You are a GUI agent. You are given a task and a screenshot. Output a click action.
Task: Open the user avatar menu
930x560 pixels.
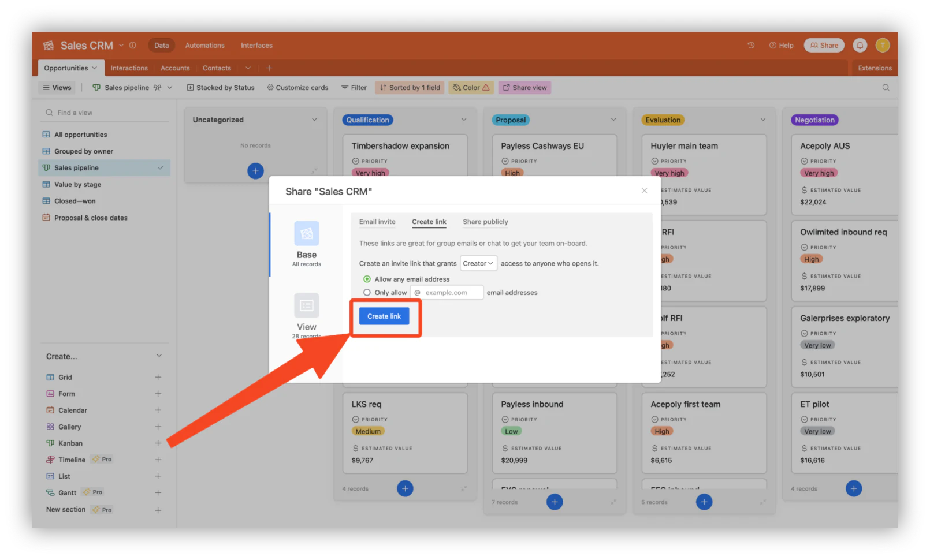[x=883, y=45]
